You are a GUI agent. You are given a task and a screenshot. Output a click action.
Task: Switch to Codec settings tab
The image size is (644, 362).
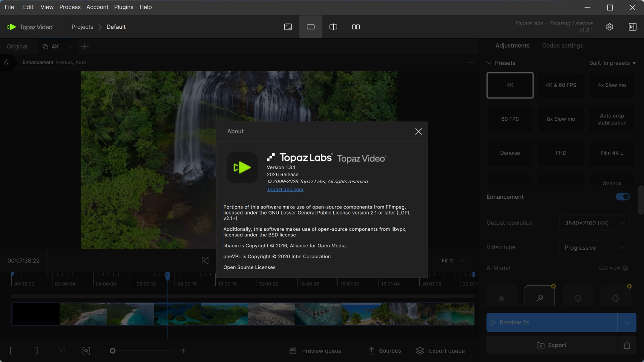(562, 46)
